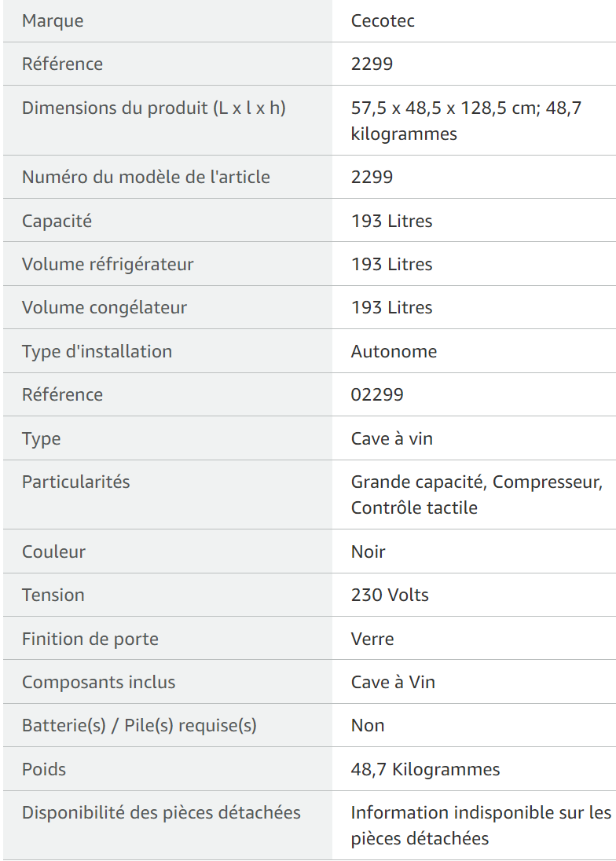Click the Composants inclus value Cave à Vin
This screenshot has width=616, height=861.
point(393,682)
